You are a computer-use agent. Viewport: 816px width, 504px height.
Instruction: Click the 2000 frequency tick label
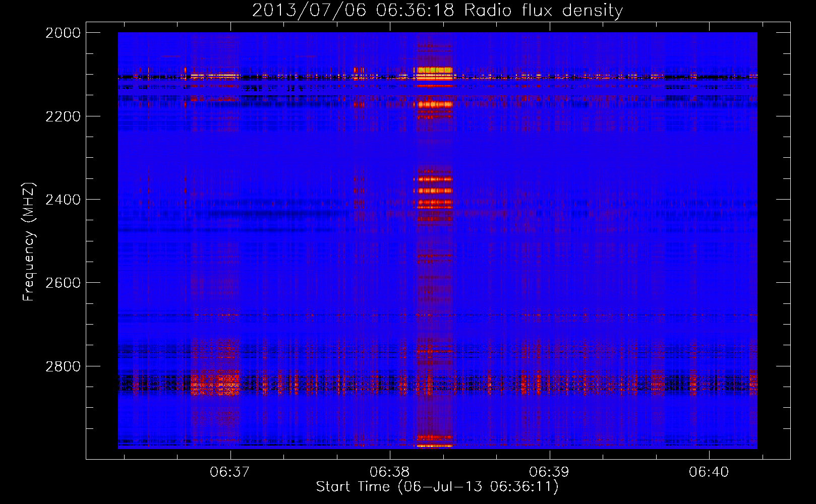(x=63, y=33)
